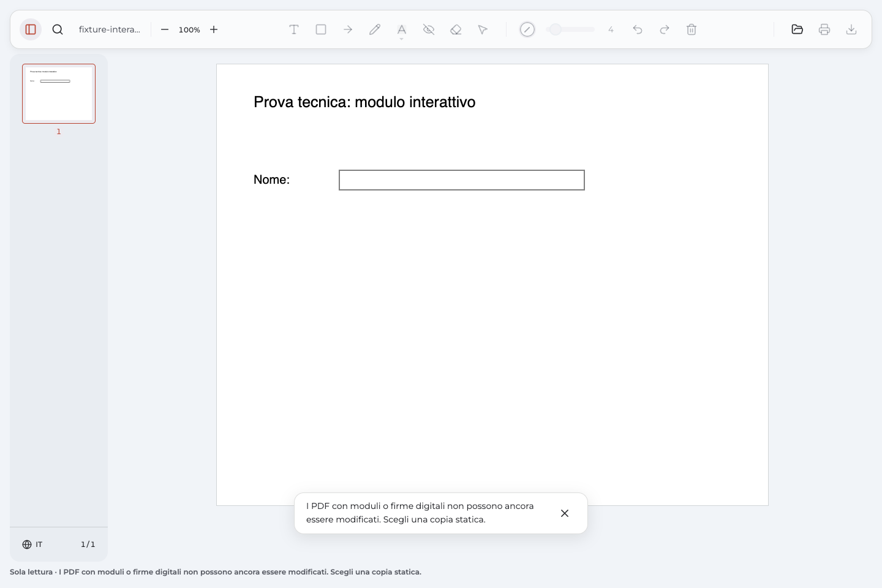Undo the last action
Image resolution: width=882 pixels, height=588 pixels.
coord(638,29)
